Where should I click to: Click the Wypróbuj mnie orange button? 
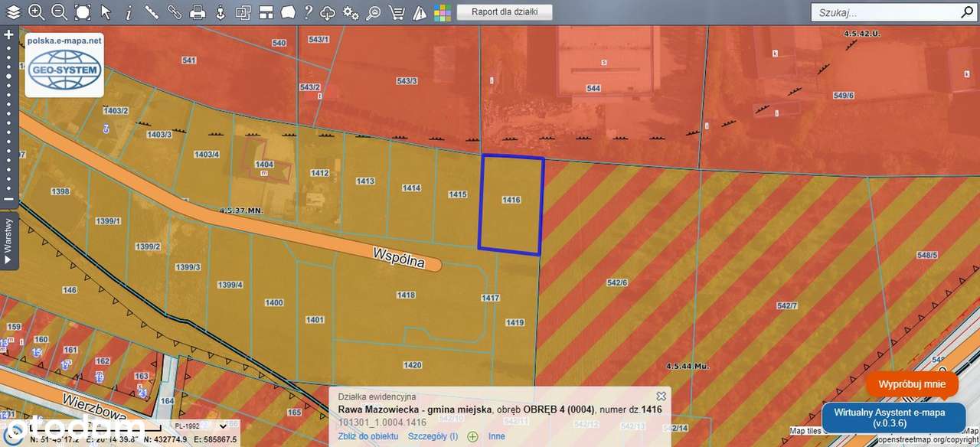tap(912, 384)
